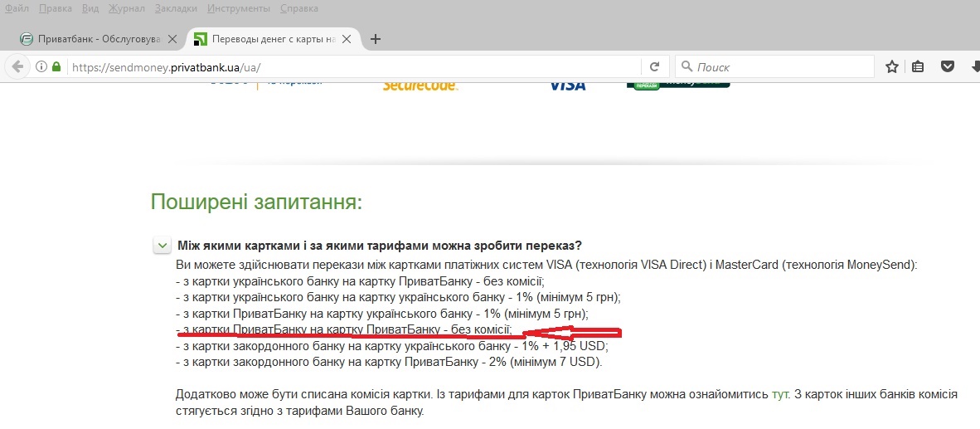
Task: Open a new tab with plus button
Action: (x=375, y=39)
